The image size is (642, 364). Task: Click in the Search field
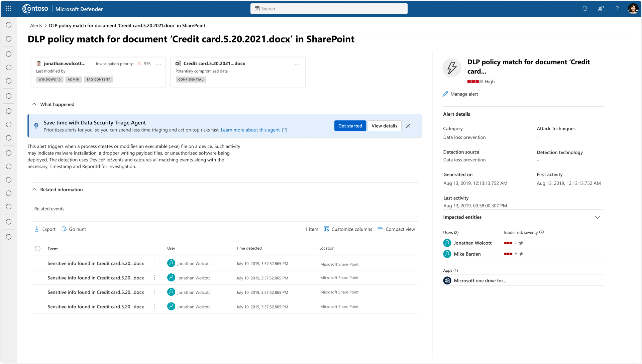(329, 9)
